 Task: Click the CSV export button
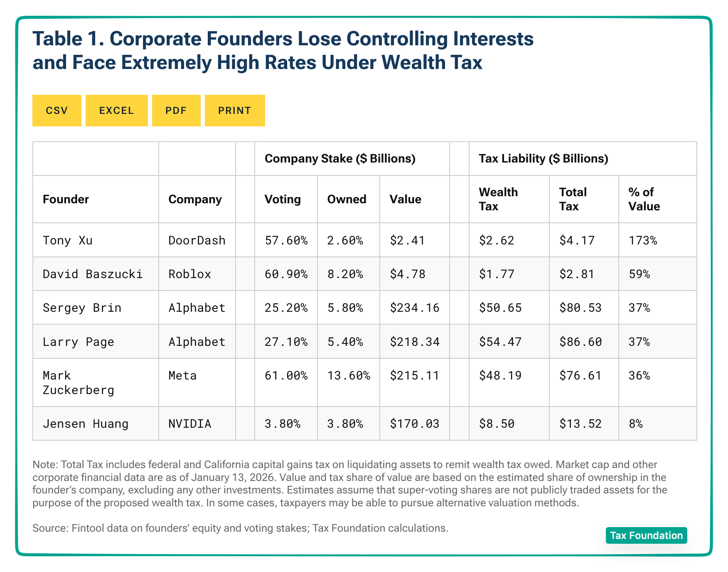tap(57, 111)
